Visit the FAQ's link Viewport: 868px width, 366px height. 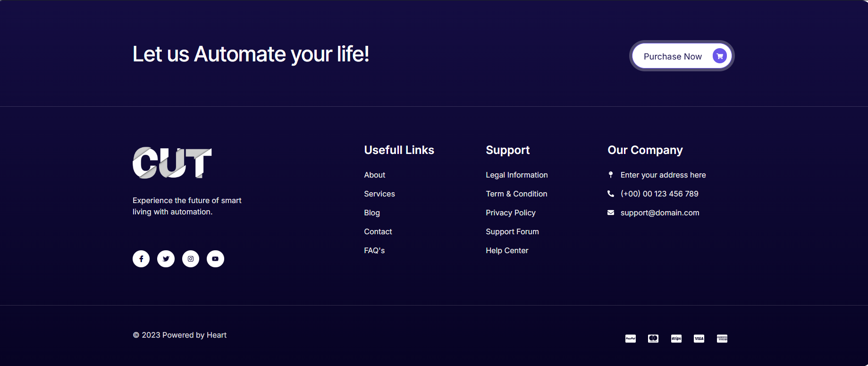pyautogui.click(x=374, y=251)
